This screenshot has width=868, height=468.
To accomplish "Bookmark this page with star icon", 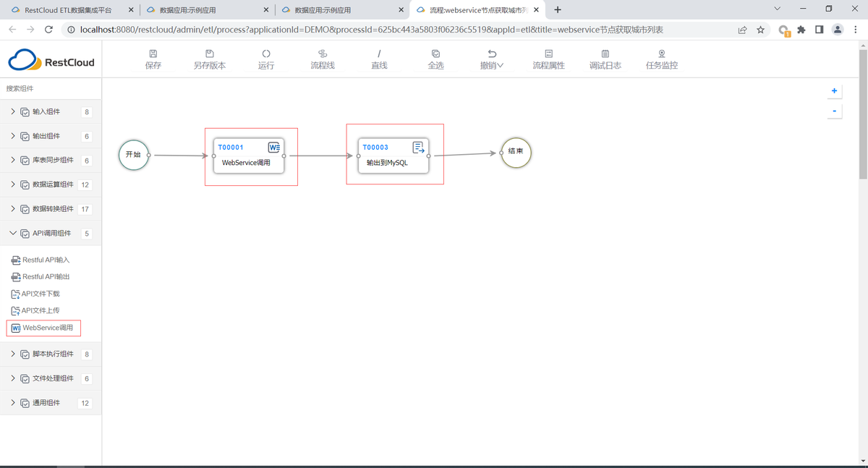I will [760, 30].
